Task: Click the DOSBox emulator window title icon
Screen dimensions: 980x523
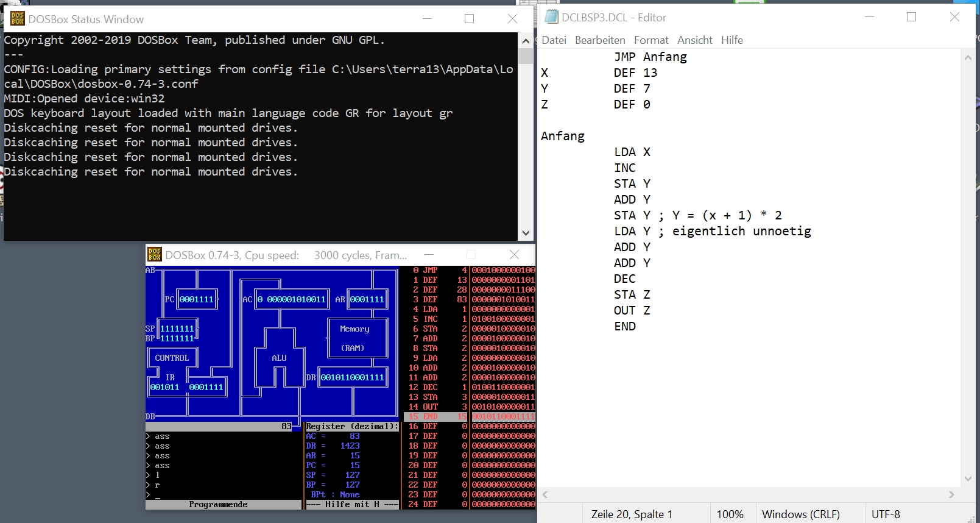Action: click(155, 255)
